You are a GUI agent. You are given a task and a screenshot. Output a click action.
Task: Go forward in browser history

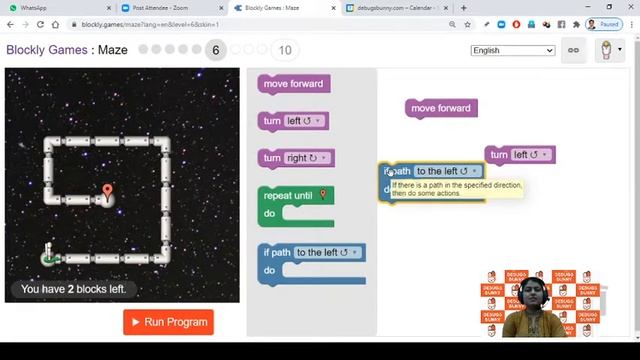click(25, 24)
